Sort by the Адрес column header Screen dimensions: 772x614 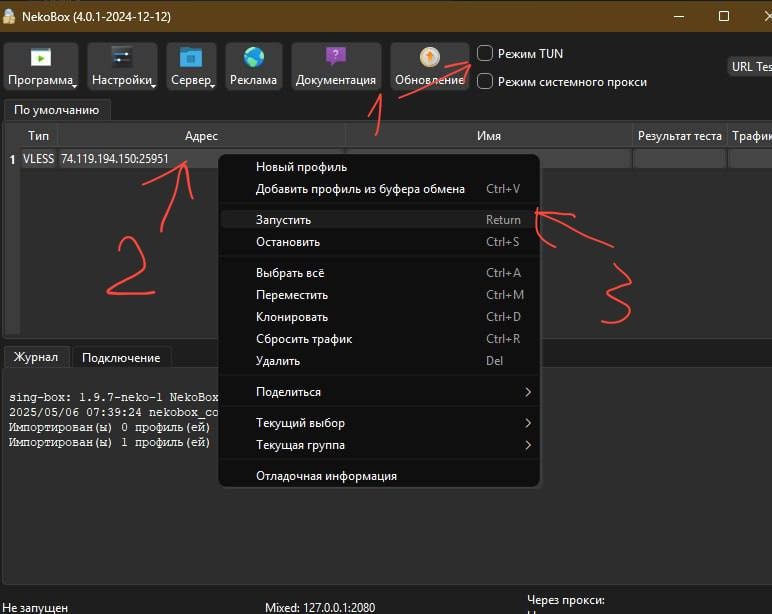(x=201, y=136)
